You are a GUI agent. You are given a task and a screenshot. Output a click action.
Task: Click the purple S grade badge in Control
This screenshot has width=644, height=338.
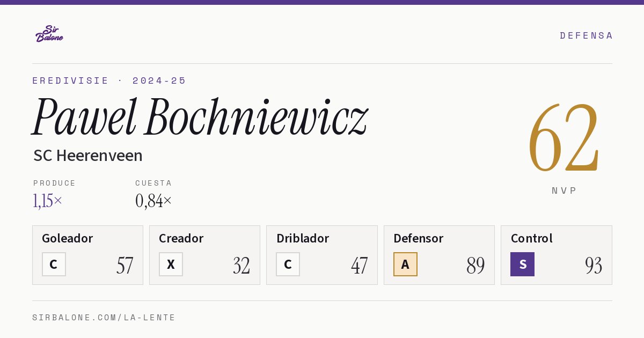(522, 264)
